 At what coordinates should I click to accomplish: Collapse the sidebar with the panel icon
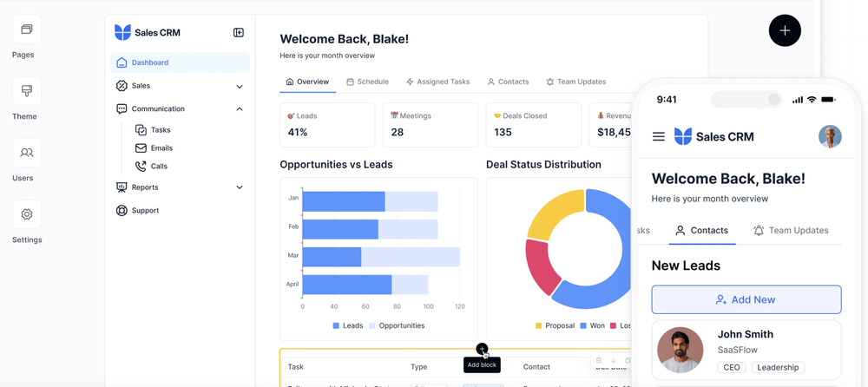click(239, 33)
